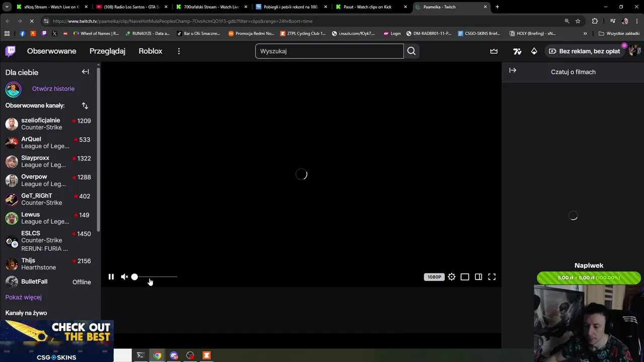Open the Bits diamond icon
The height and width of the screenshot is (362, 644).
(534, 51)
